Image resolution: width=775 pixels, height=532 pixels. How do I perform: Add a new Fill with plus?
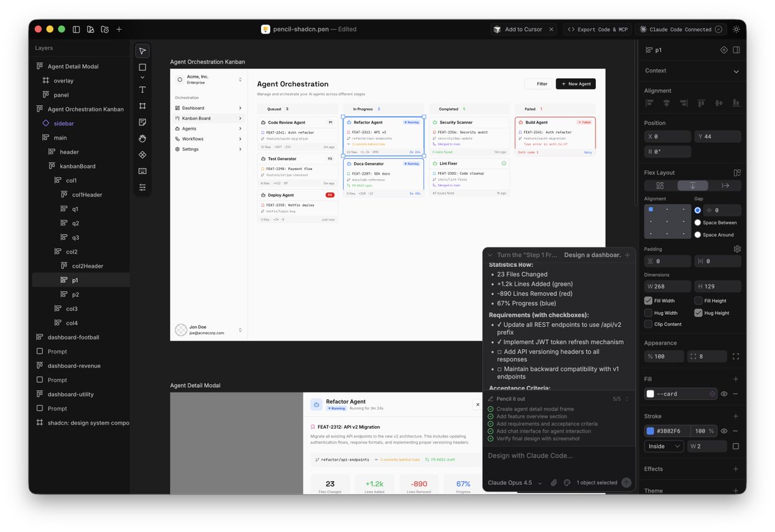coord(736,379)
